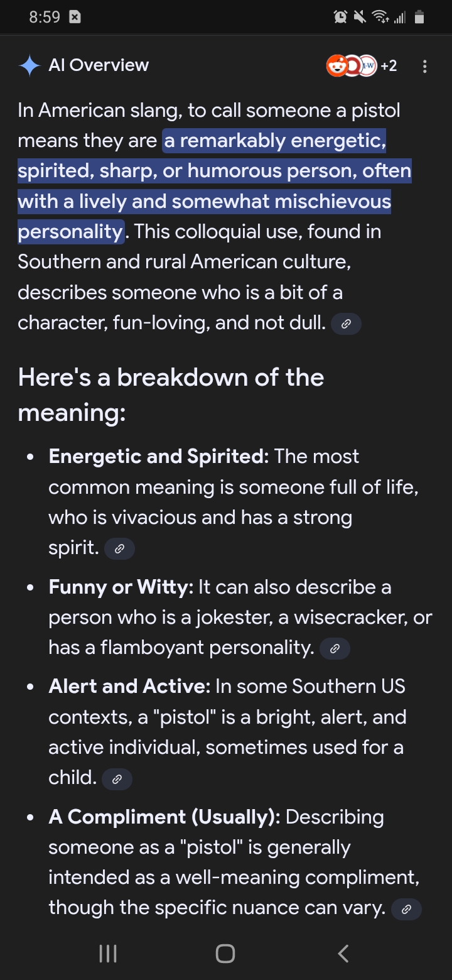
Task: Tap the muted sound status icon
Action: [x=360, y=18]
